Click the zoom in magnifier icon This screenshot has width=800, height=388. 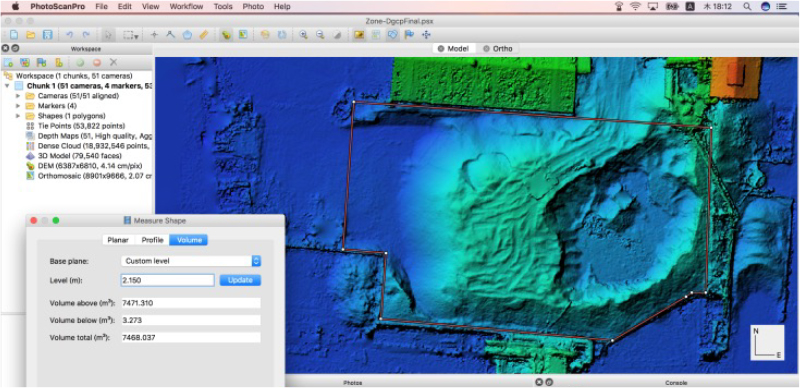pyautogui.click(x=304, y=35)
